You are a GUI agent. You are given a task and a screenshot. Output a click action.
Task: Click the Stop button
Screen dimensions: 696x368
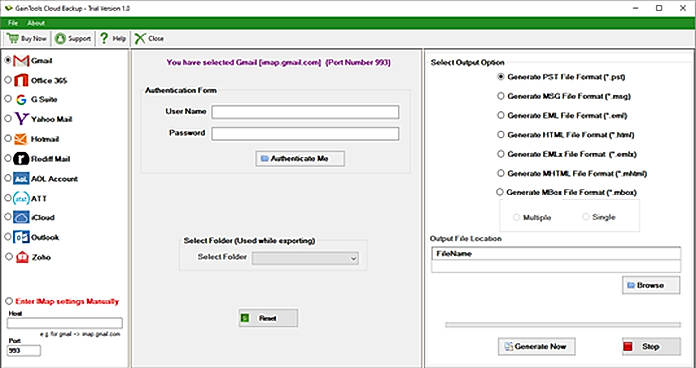point(651,347)
